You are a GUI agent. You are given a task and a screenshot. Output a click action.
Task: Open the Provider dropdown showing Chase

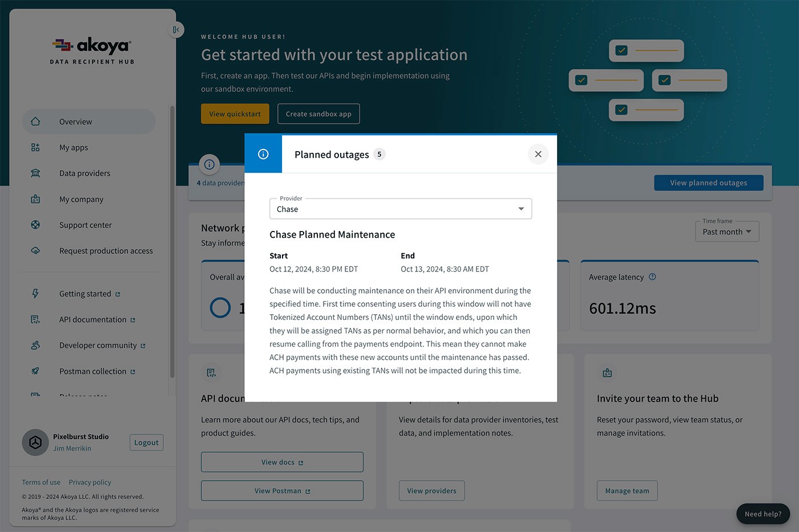pos(401,209)
